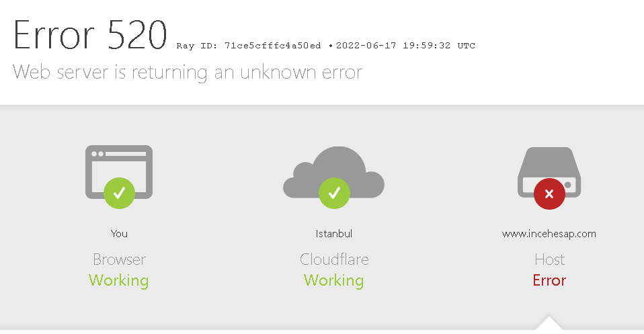Click the UTC timestamp text
The height and width of the screenshot is (334, 644).
(405, 46)
